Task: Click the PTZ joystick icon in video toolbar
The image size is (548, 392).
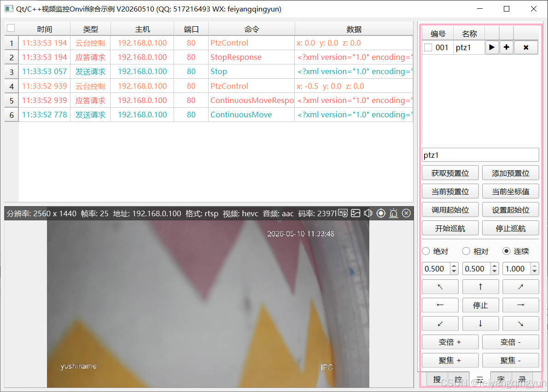Action: tap(381, 213)
